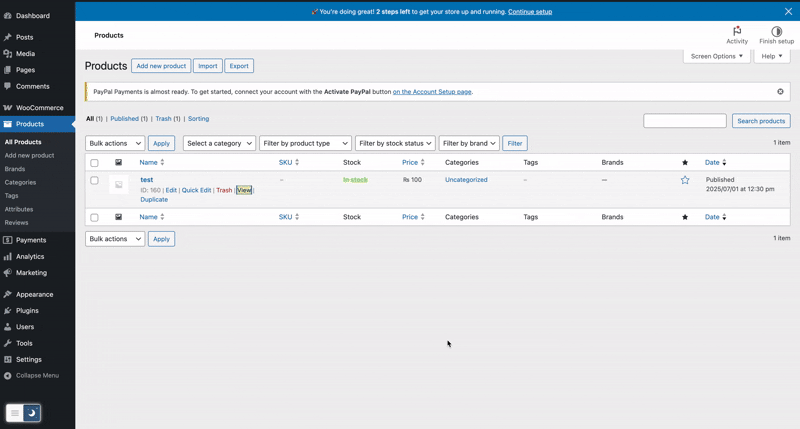Open the Finish setup icon
Viewport: 800px width, 429px height.
pyautogui.click(x=776, y=32)
